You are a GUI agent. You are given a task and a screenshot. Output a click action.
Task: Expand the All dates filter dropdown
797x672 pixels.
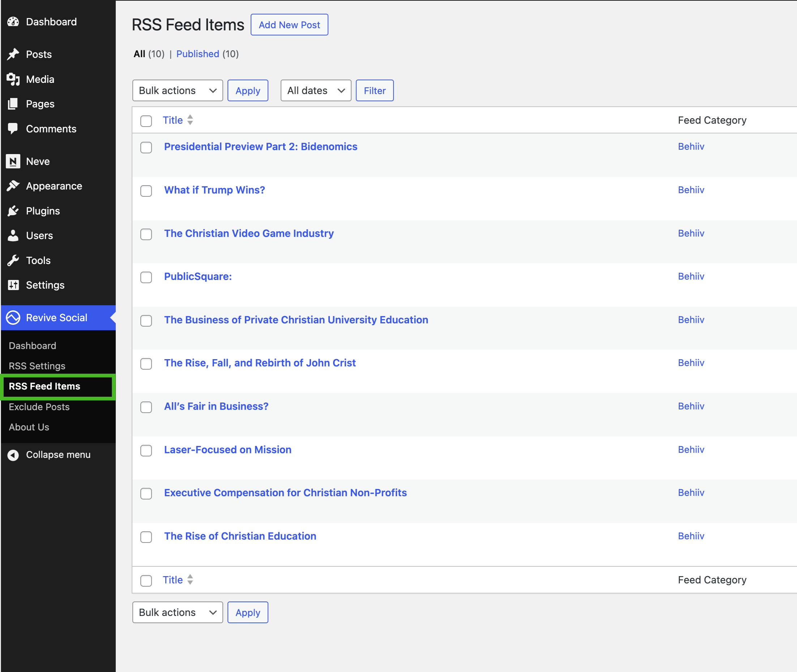(x=315, y=90)
